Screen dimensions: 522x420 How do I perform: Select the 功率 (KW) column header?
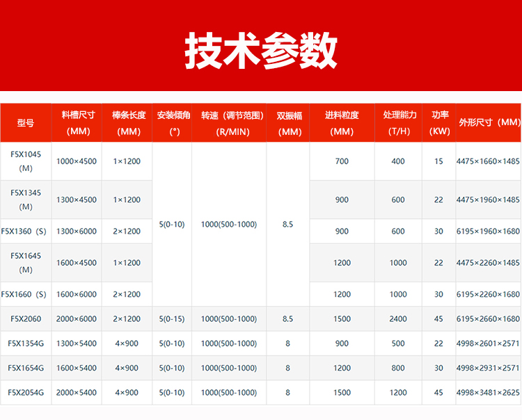tap(439, 123)
